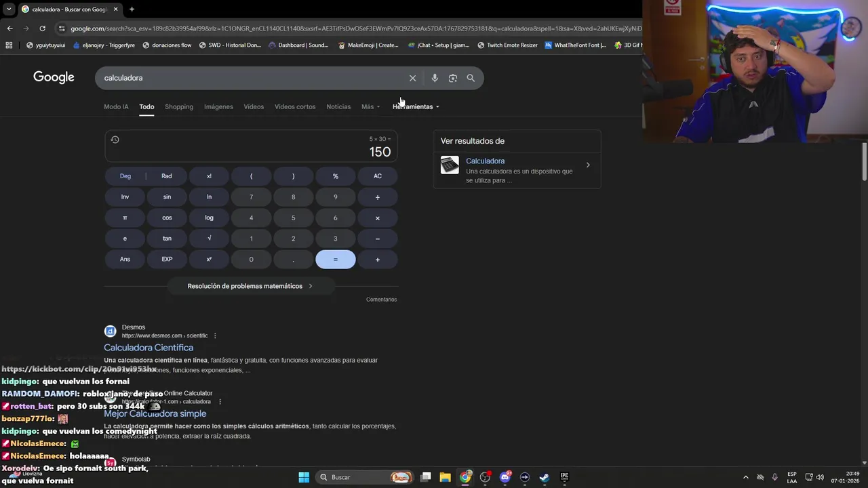Click the Google logo
This screenshot has width=868, height=488.
point(54,77)
